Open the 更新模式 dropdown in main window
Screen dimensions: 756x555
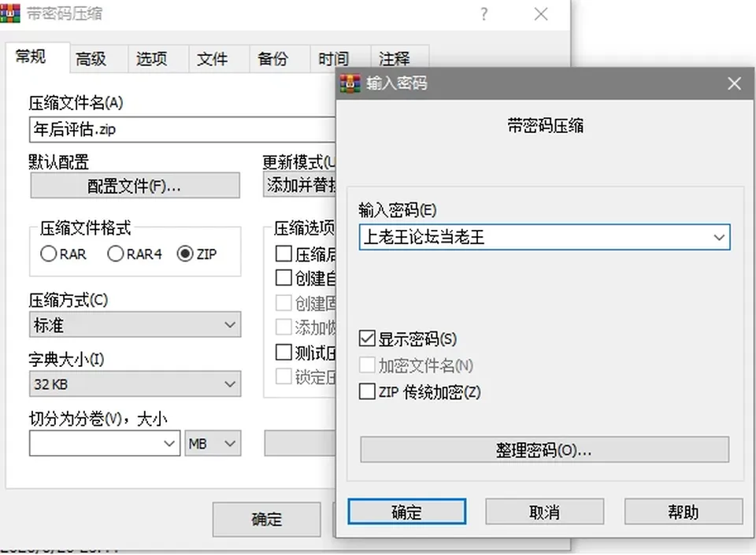click(299, 184)
